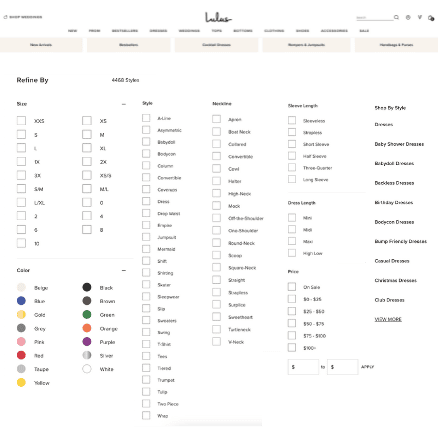Open the account profile icon

[x=408, y=17]
